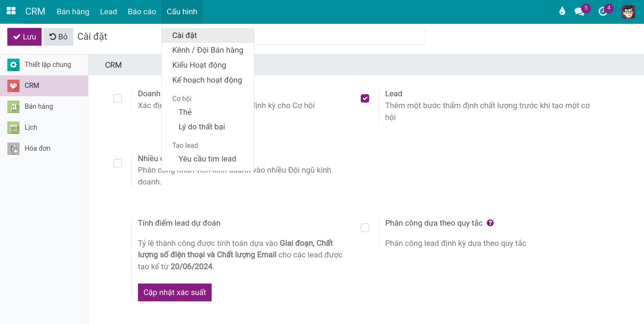Click the Bỏ discard button

click(58, 37)
